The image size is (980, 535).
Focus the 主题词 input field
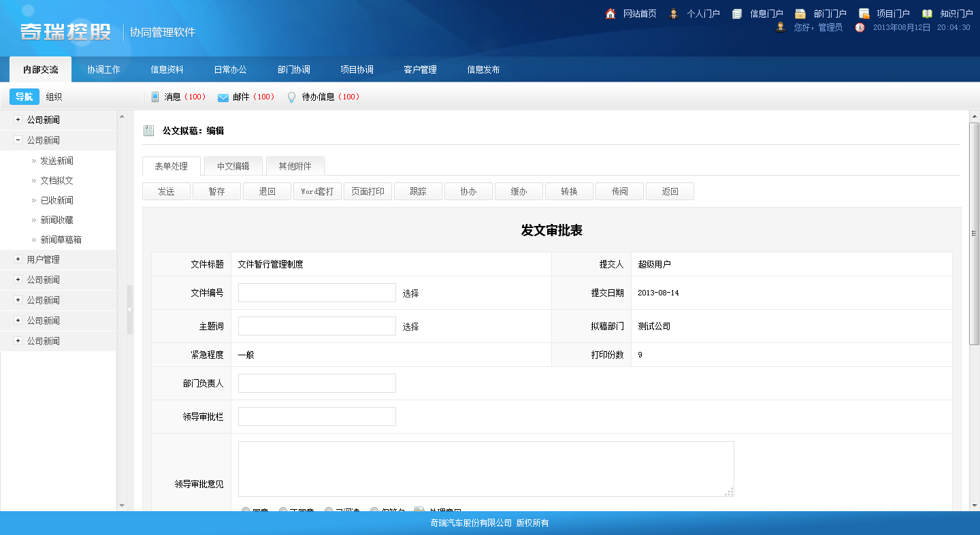(317, 326)
